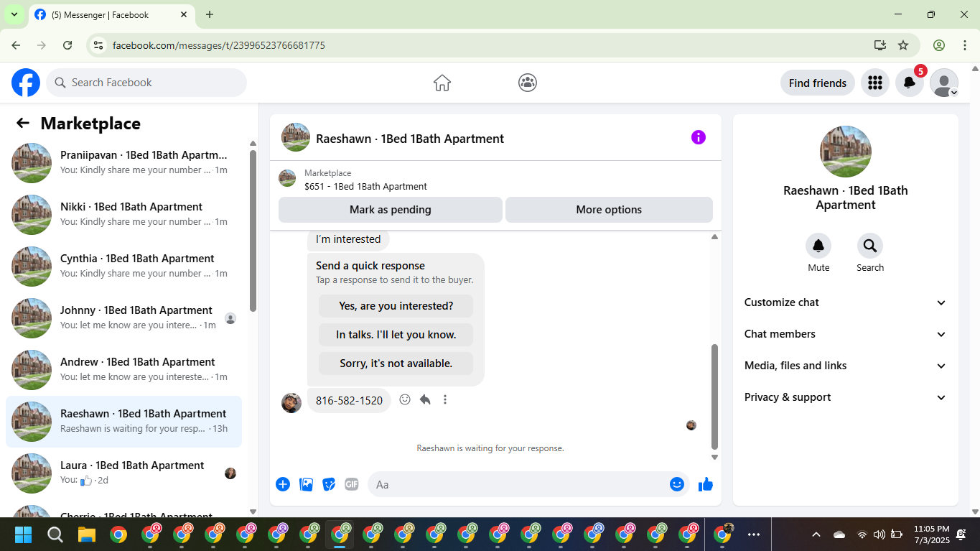Click the conversation list scrollbar
This screenshot has height=551, width=980.
tap(253, 230)
